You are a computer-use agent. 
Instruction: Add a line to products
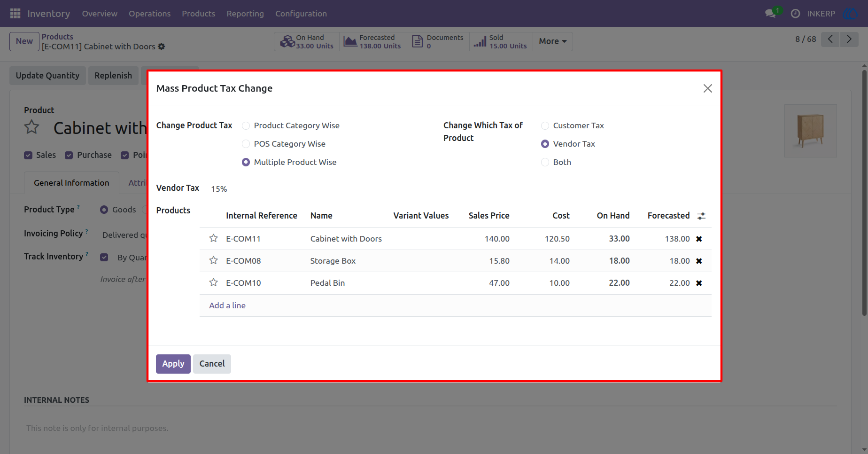[x=227, y=305]
